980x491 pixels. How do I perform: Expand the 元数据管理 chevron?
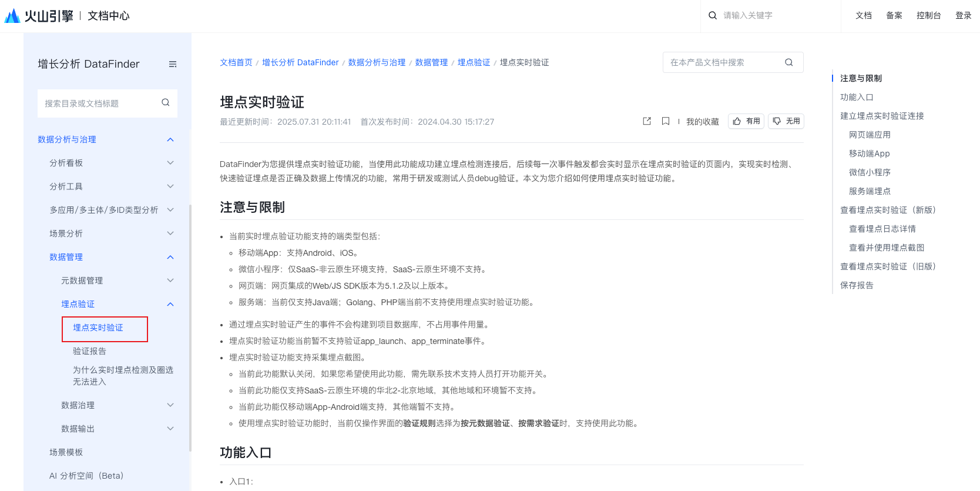coord(170,280)
